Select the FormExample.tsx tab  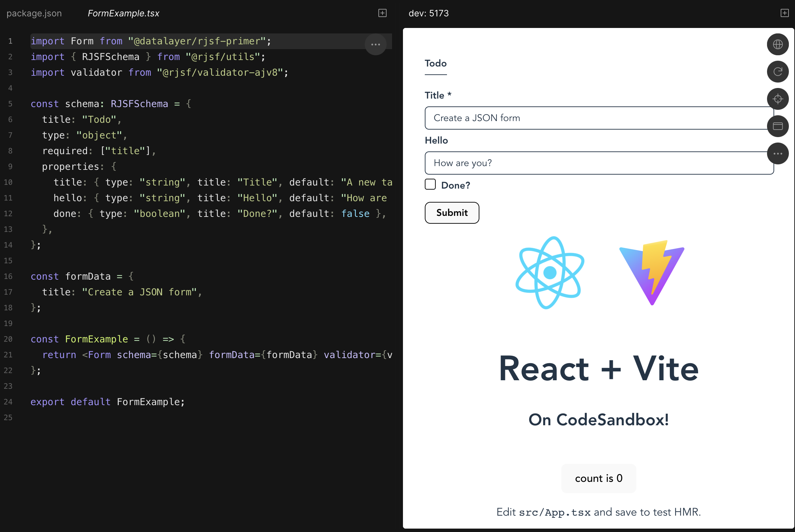[123, 13]
